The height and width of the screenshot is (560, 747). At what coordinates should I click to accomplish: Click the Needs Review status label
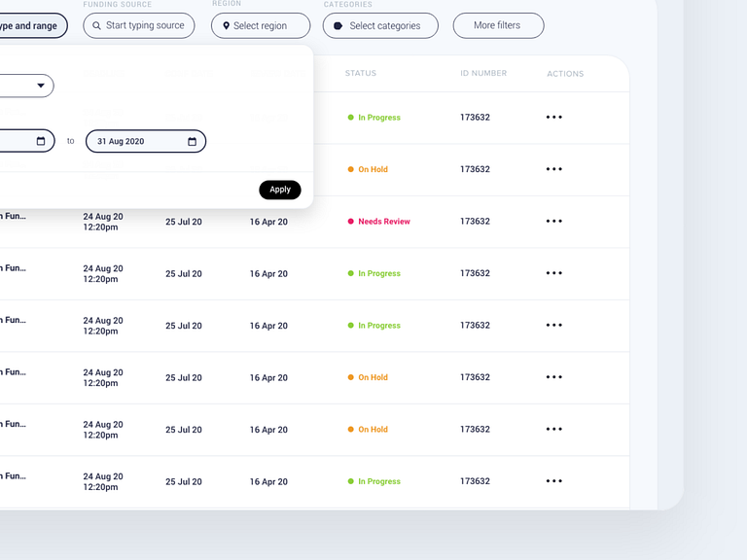[x=384, y=222]
